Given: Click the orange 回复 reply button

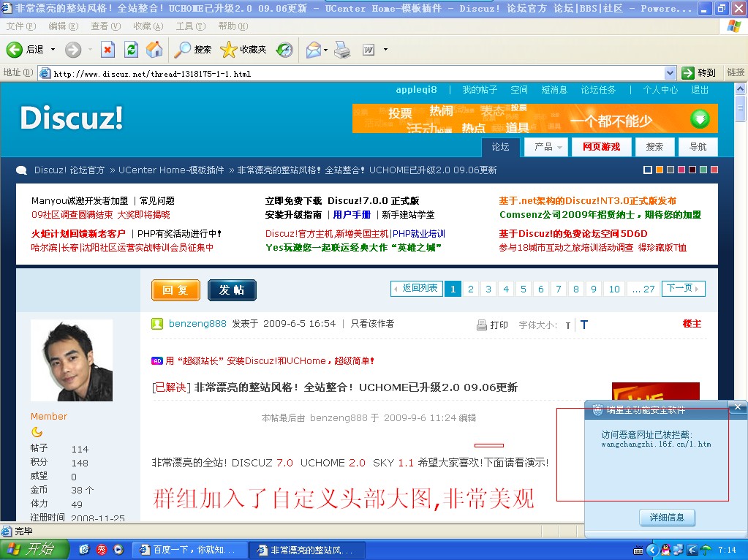Looking at the screenshot, I should [175, 290].
